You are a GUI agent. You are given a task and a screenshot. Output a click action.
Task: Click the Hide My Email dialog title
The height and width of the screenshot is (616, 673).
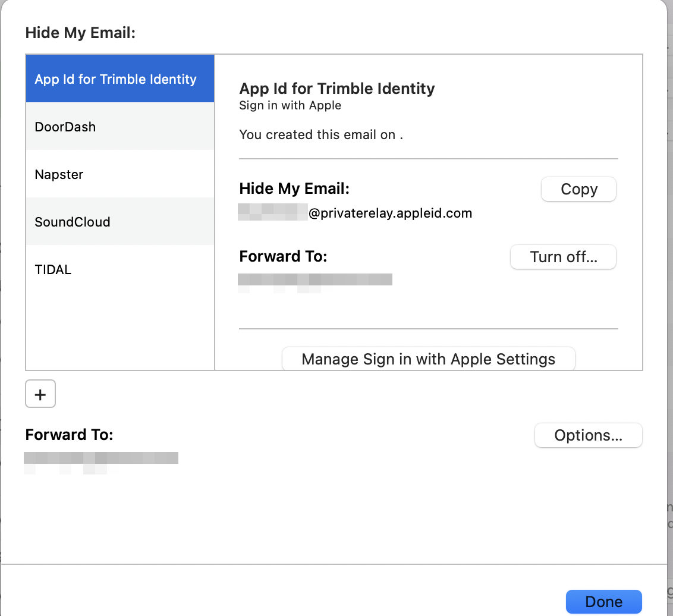click(80, 33)
